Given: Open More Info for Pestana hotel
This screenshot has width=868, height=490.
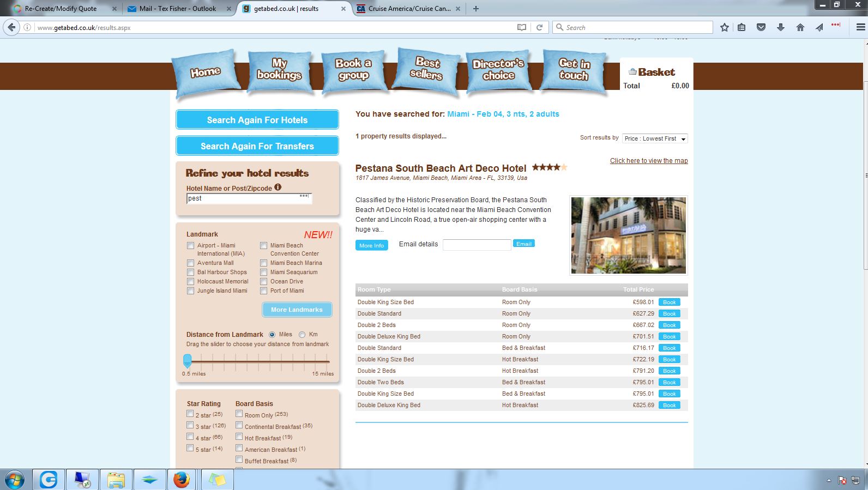Looking at the screenshot, I should 372,245.
